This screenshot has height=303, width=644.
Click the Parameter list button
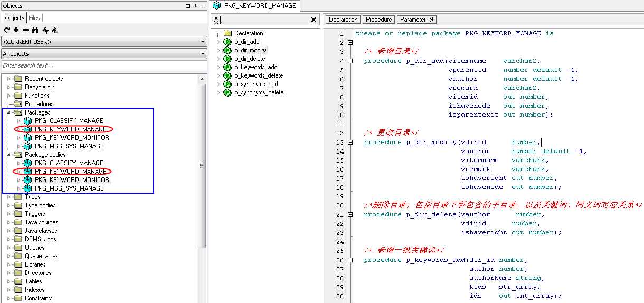point(416,20)
